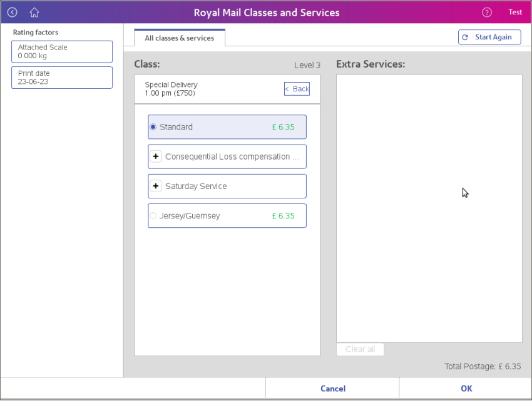Switch to All classes & services tab
532x405 pixels.
[x=180, y=38]
